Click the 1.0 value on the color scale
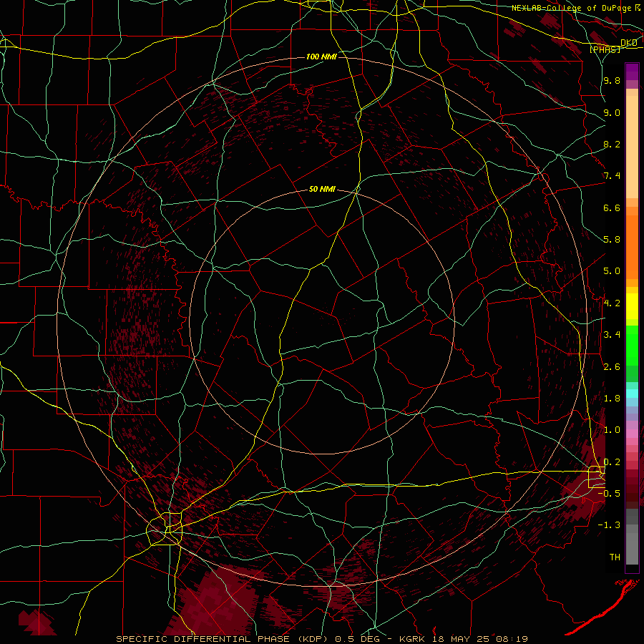Viewport: 644px width, 644px height. (612, 430)
